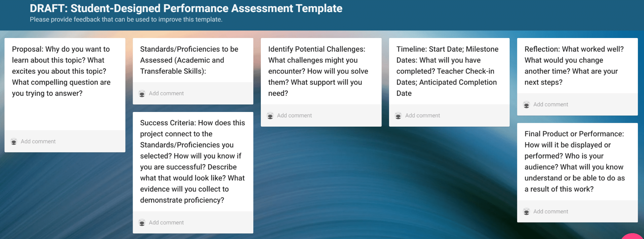Click avatar icon under Standards/Proficiencies card
This screenshot has height=239, width=644.
[142, 93]
